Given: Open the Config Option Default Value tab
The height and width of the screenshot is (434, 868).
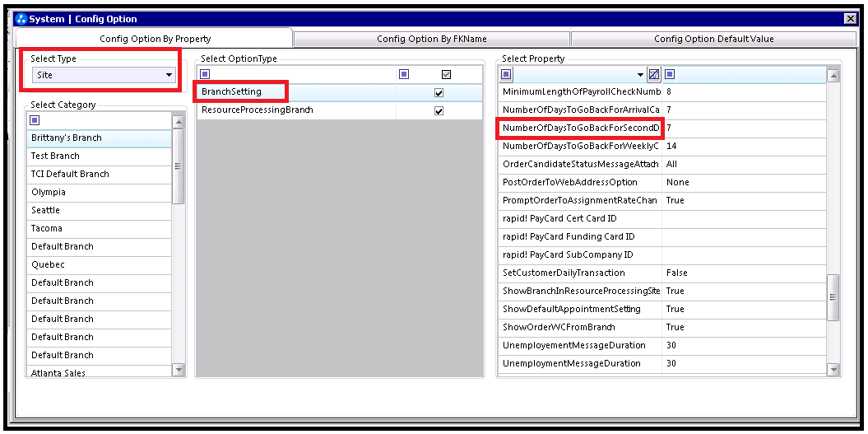Looking at the screenshot, I should (713, 39).
